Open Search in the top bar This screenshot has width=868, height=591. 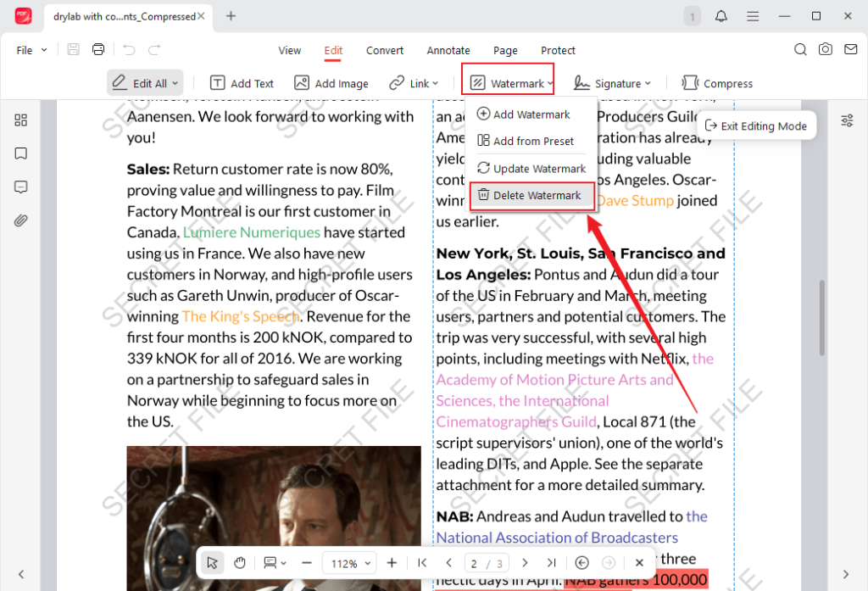[x=800, y=50]
